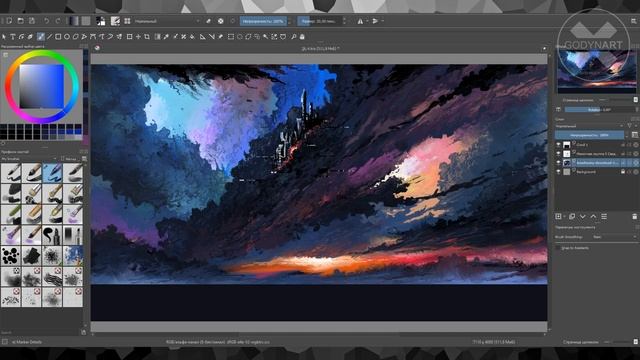Open layer properties button
The height and width of the screenshot is (360, 640).
(604, 216)
